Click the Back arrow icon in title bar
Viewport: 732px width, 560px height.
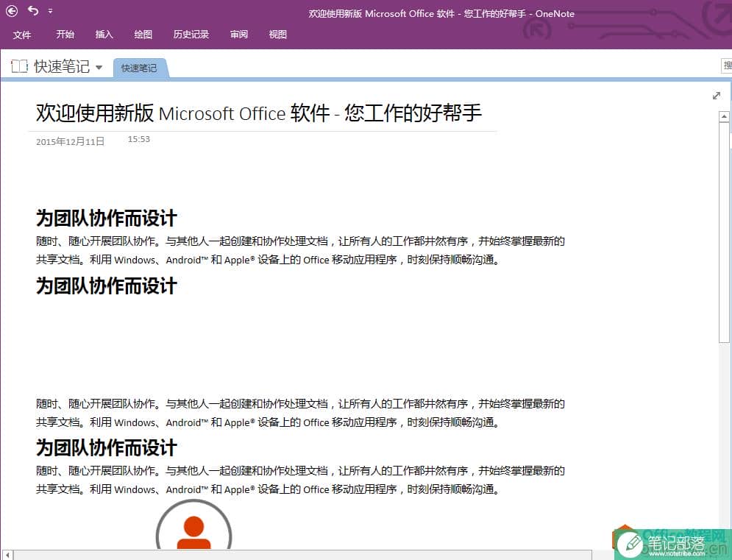(12, 11)
